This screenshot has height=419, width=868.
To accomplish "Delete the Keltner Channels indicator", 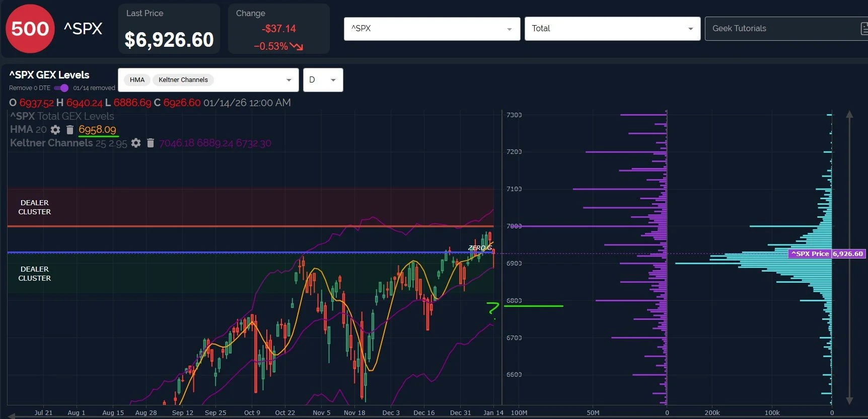I will coord(150,143).
